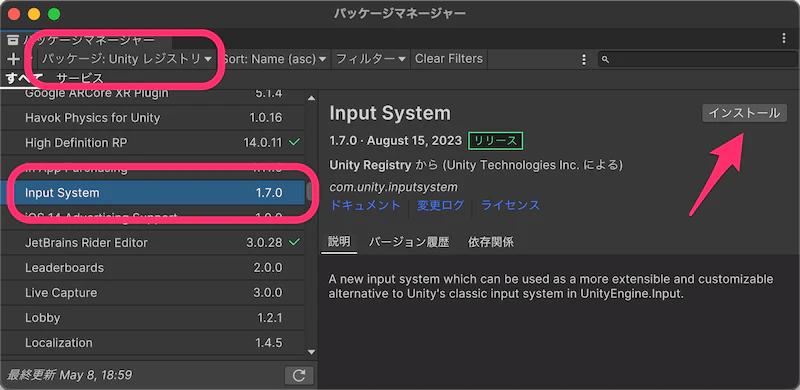The image size is (800, 390).
Task: Click the リリース release tag
Action: click(x=495, y=141)
